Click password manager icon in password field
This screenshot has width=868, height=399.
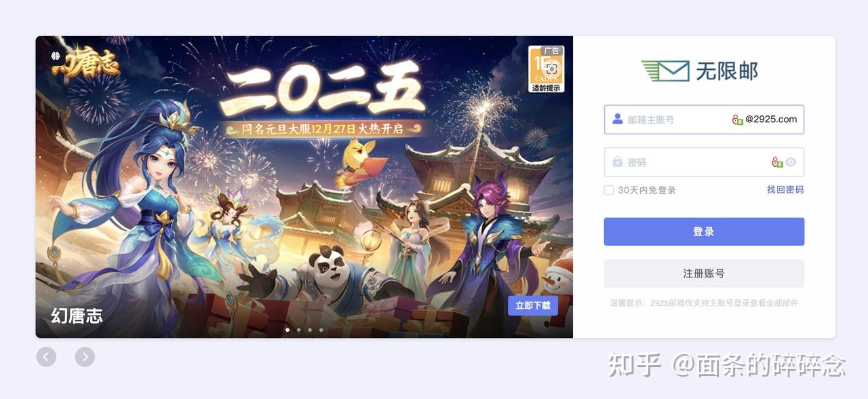click(x=777, y=162)
